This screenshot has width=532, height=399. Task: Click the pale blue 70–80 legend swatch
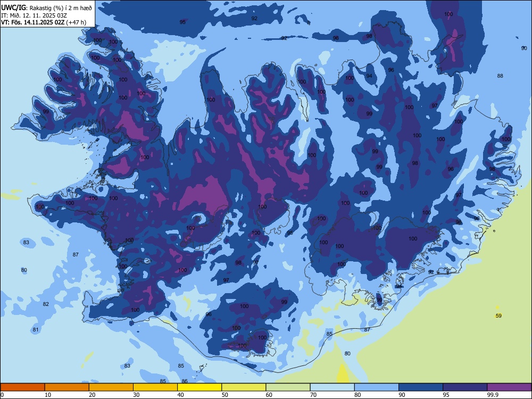[x=332, y=387]
